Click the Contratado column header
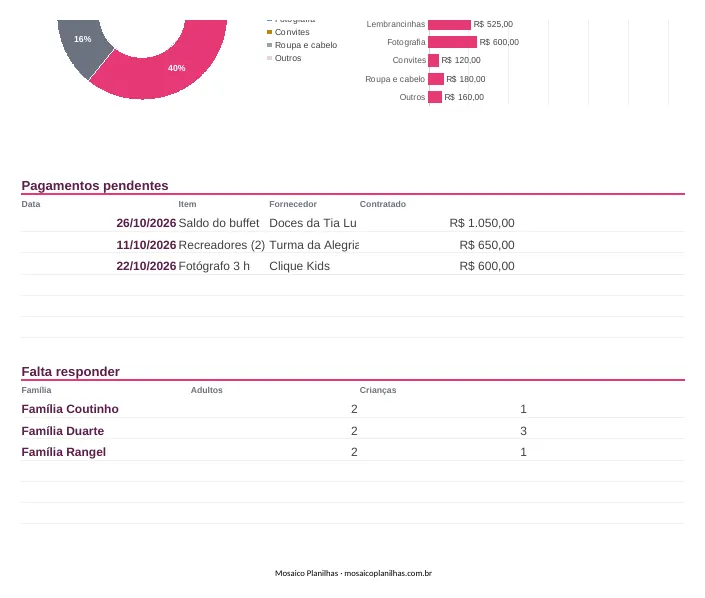Viewport: 705px width, 598px height. click(383, 204)
